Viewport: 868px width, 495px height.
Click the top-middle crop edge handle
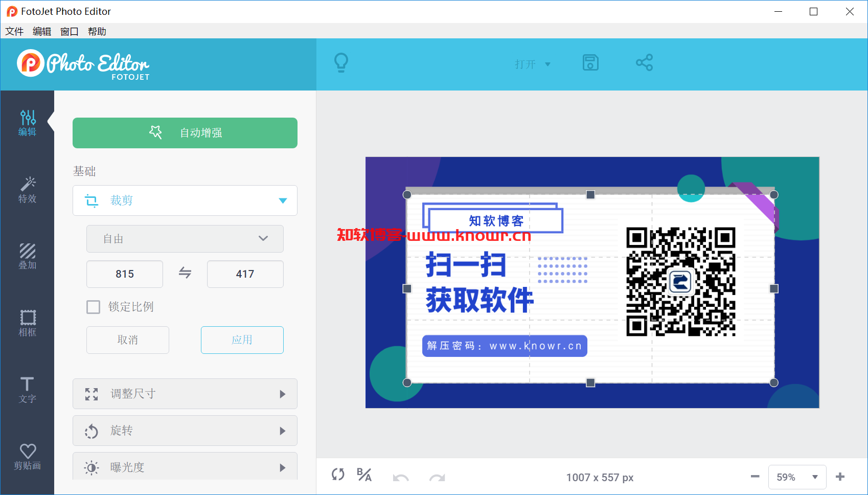click(x=590, y=195)
